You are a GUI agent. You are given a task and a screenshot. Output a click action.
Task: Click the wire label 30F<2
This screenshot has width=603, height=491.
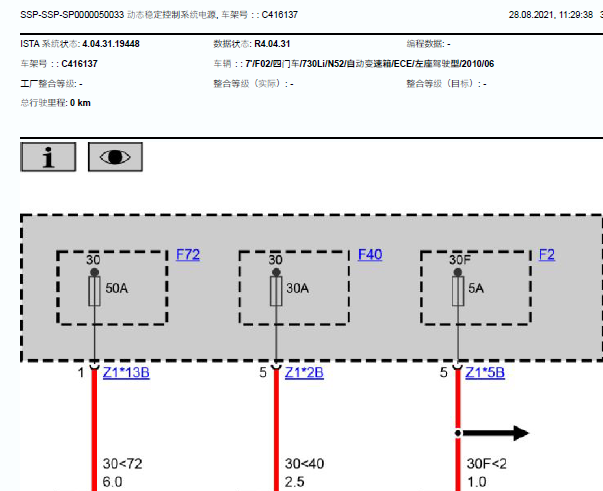(486, 464)
